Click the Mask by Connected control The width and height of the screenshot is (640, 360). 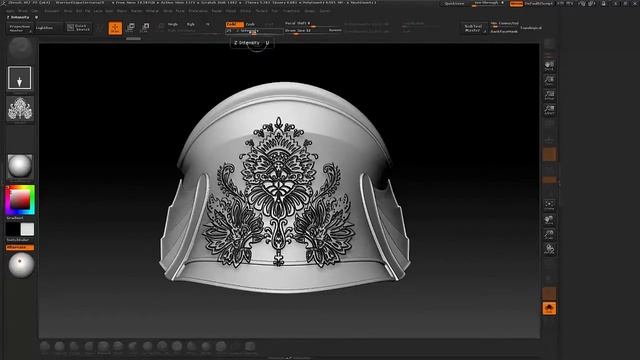coord(504,24)
